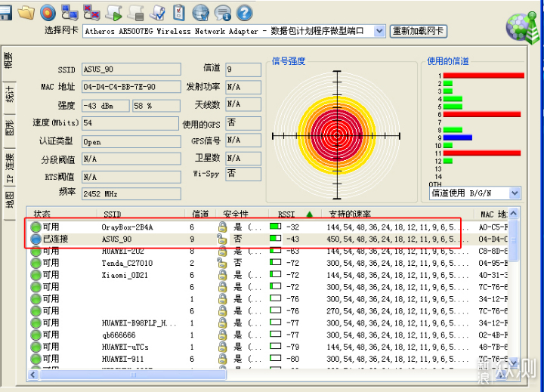
Task: Click the 支持的速率 column header
Action: coord(397,215)
